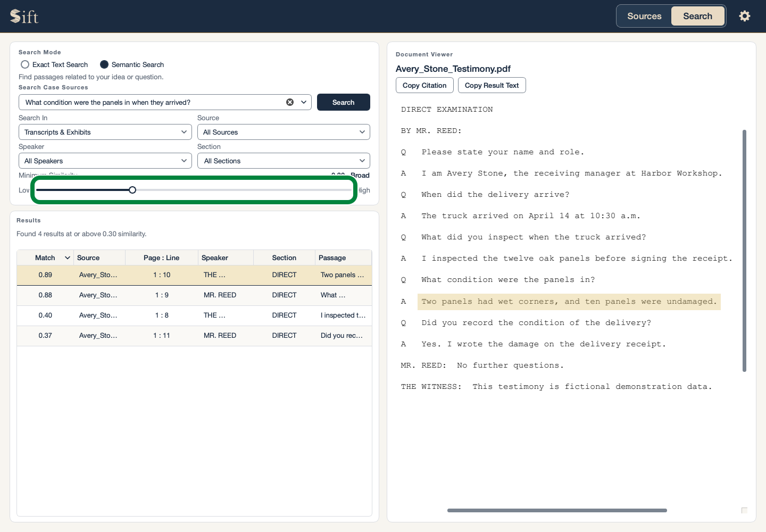Switch to the Search tab in header
This screenshot has width=766, height=532.
pyautogui.click(x=697, y=16)
